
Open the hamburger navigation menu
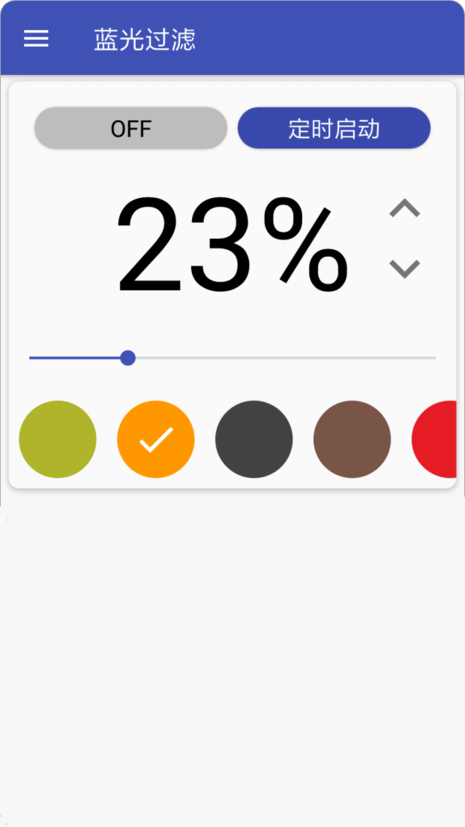point(36,39)
